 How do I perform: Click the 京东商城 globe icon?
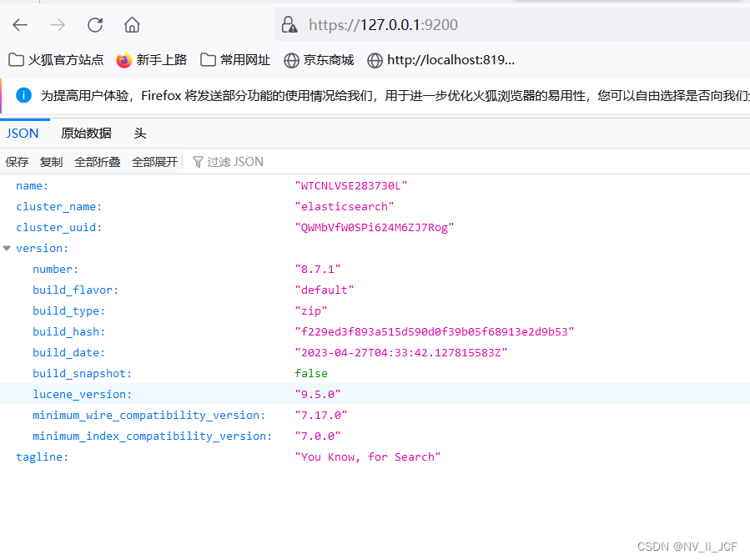(290, 59)
